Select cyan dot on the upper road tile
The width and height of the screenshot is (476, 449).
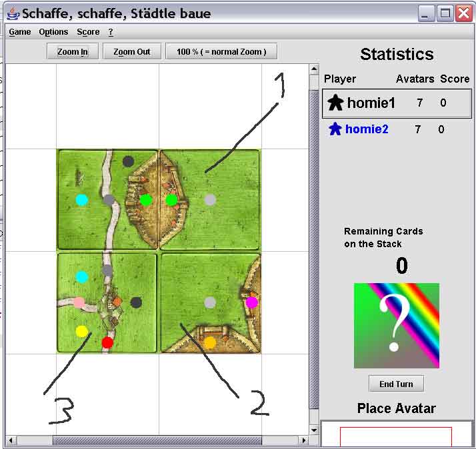[81, 200]
